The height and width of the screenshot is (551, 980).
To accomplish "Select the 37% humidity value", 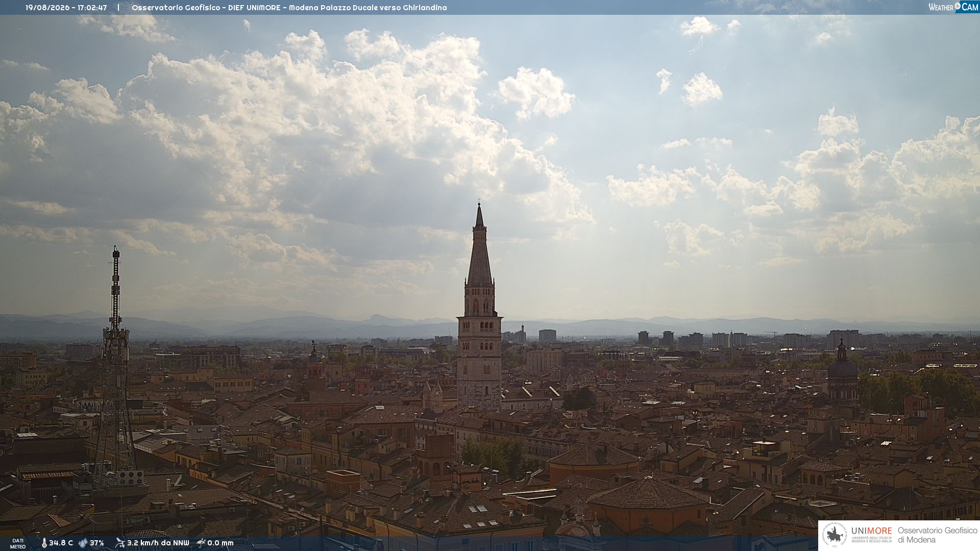I will [97, 543].
